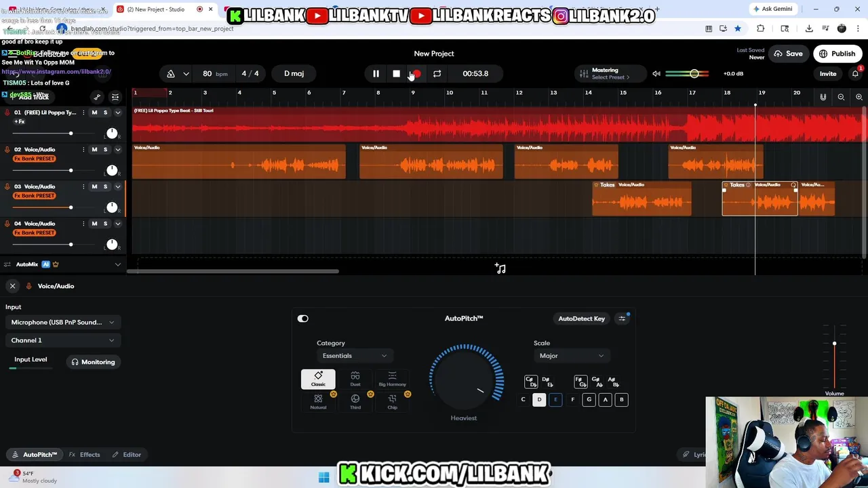Solo track 02 Voice/Audio

click(x=105, y=149)
